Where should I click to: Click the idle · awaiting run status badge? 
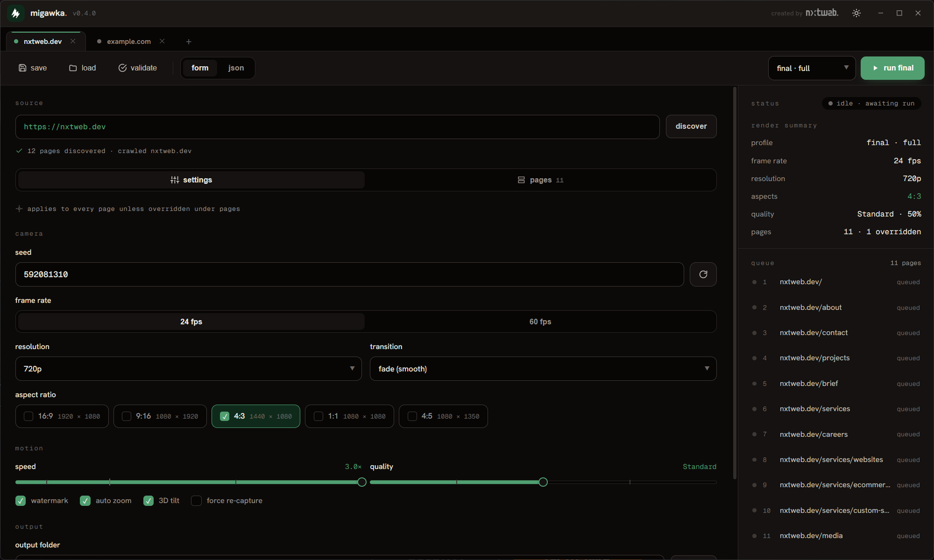(x=871, y=103)
